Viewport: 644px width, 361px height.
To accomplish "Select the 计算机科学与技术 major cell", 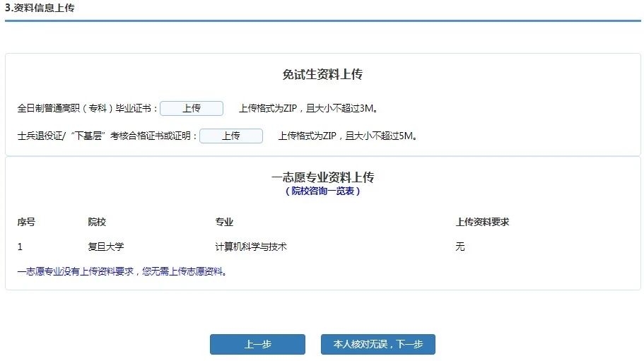I will 251,247.
